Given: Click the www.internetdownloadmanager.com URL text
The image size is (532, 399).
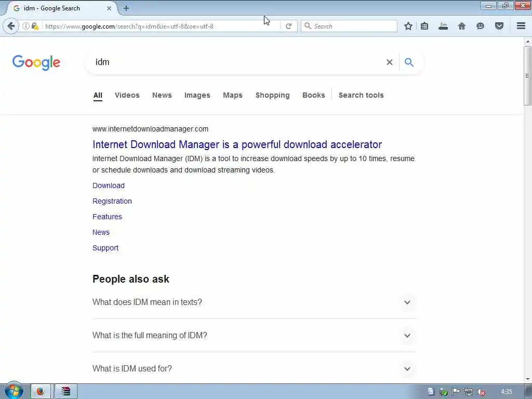Looking at the screenshot, I should 150,129.
